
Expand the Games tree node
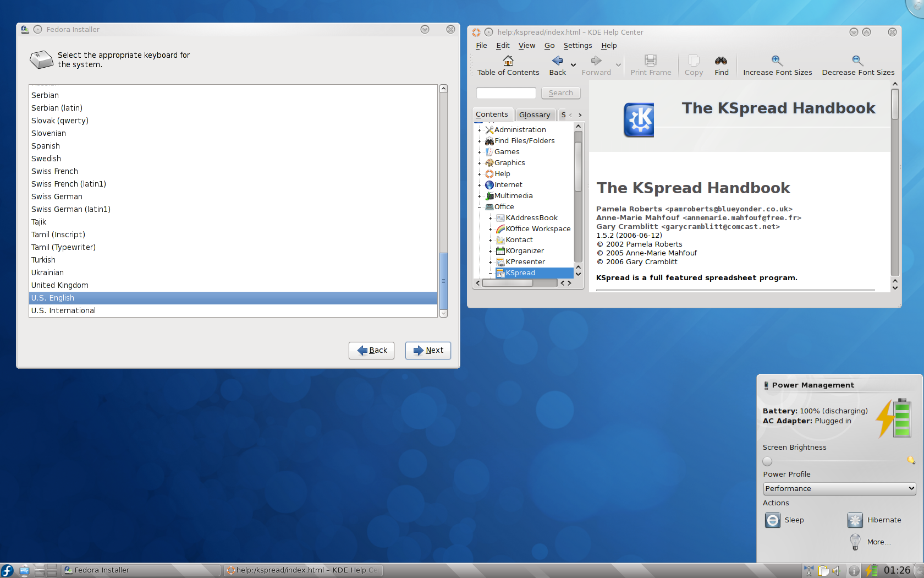479,152
